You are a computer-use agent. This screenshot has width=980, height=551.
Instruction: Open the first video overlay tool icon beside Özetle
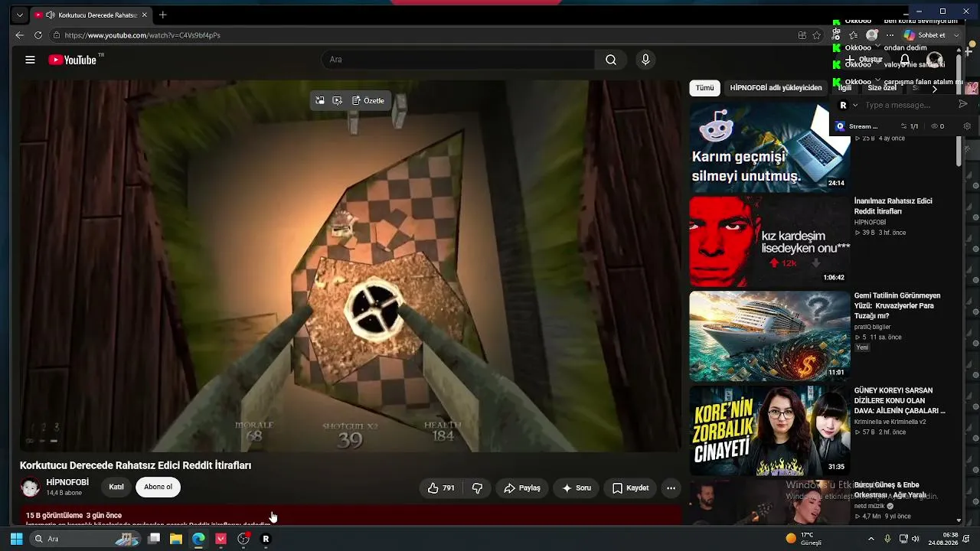(320, 100)
